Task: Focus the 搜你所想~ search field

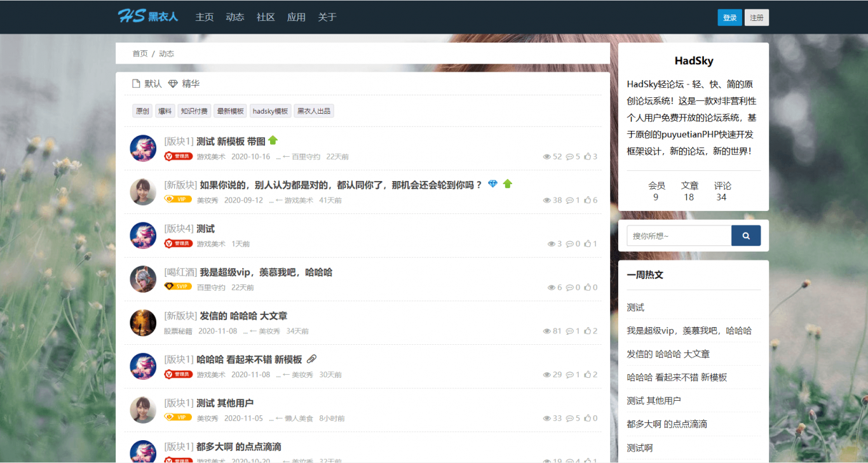Action: pos(679,236)
